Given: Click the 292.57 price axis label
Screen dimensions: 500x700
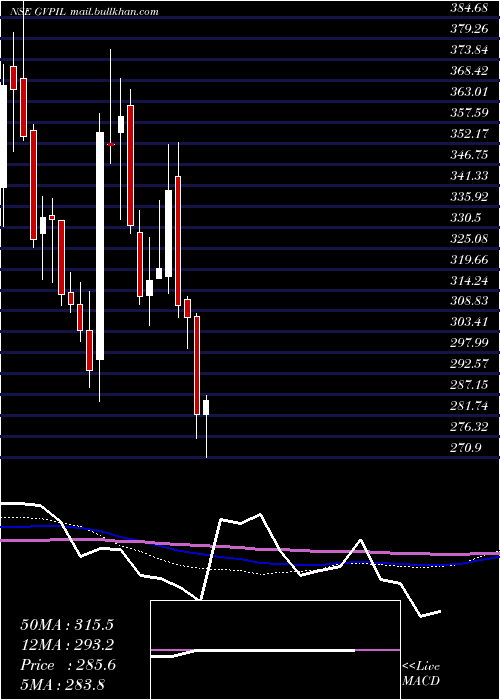Looking at the screenshot, I should pos(470,364).
